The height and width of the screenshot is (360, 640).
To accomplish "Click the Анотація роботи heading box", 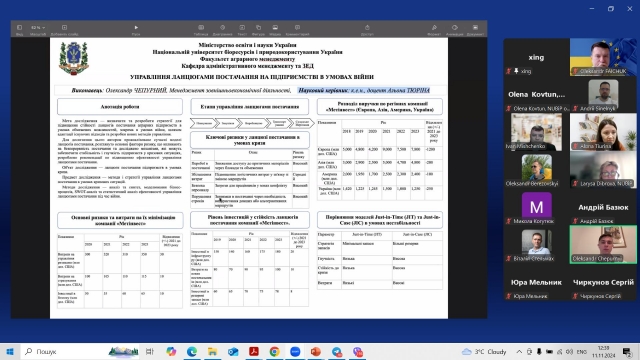I will click(x=120, y=107).
